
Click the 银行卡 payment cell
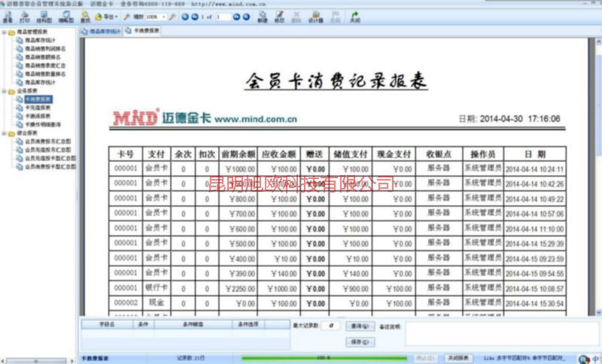tap(157, 288)
